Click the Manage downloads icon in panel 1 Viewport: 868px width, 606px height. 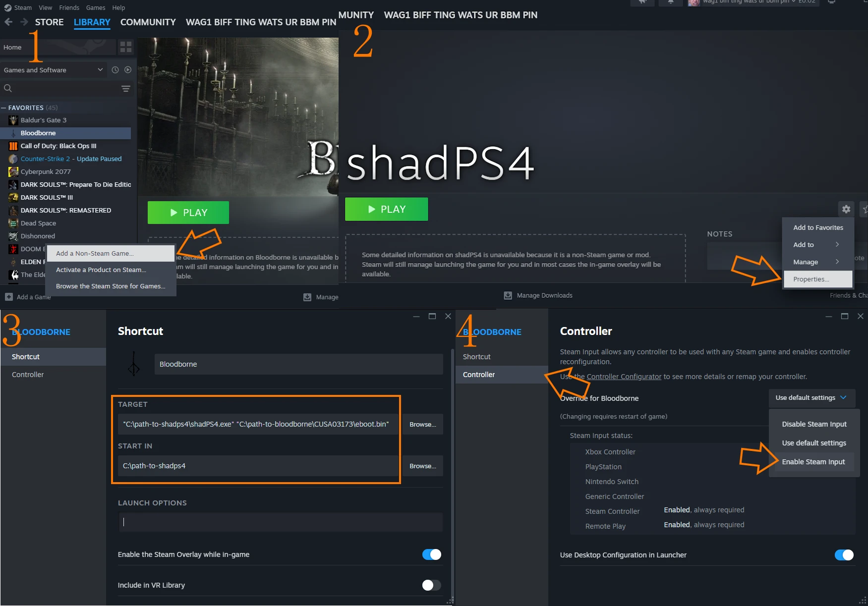[307, 297]
